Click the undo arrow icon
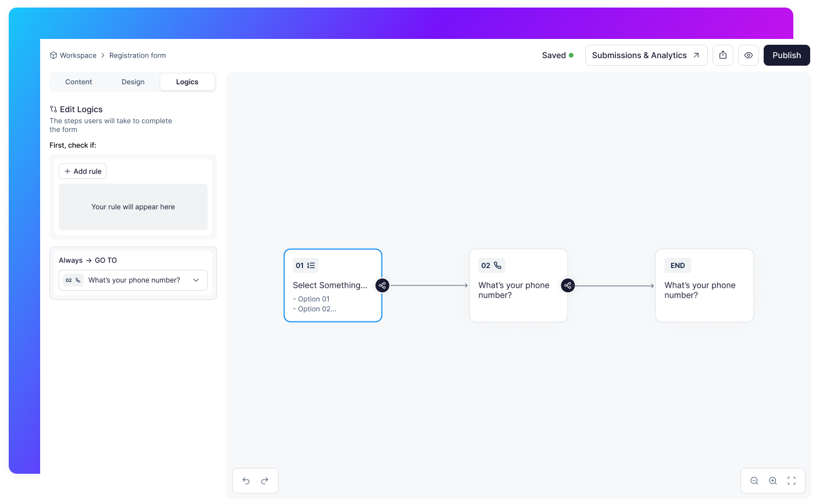The width and height of the screenshot is (816, 504). [x=246, y=481]
